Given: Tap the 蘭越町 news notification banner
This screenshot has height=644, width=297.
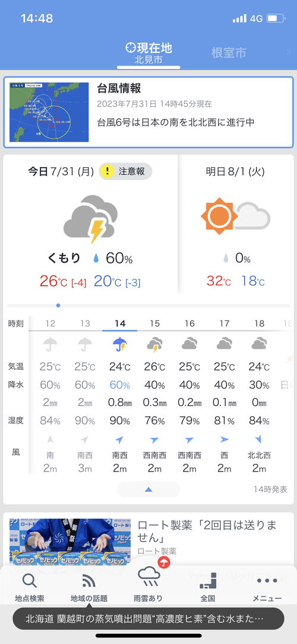Looking at the screenshot, I should (148, 618).
